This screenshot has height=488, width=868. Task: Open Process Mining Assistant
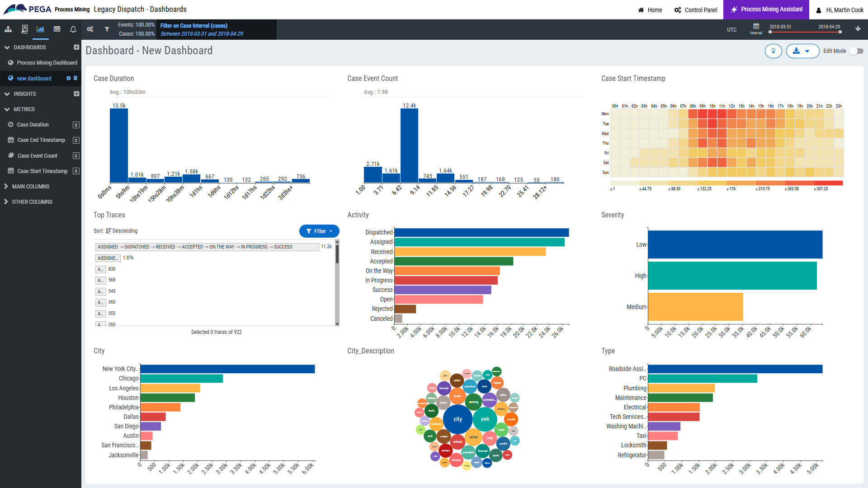tap(766, 9)
